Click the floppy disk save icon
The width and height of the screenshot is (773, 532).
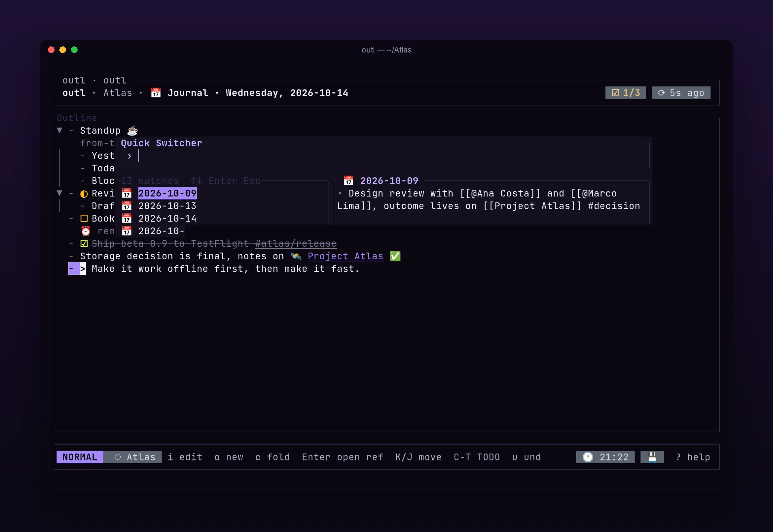652,457
